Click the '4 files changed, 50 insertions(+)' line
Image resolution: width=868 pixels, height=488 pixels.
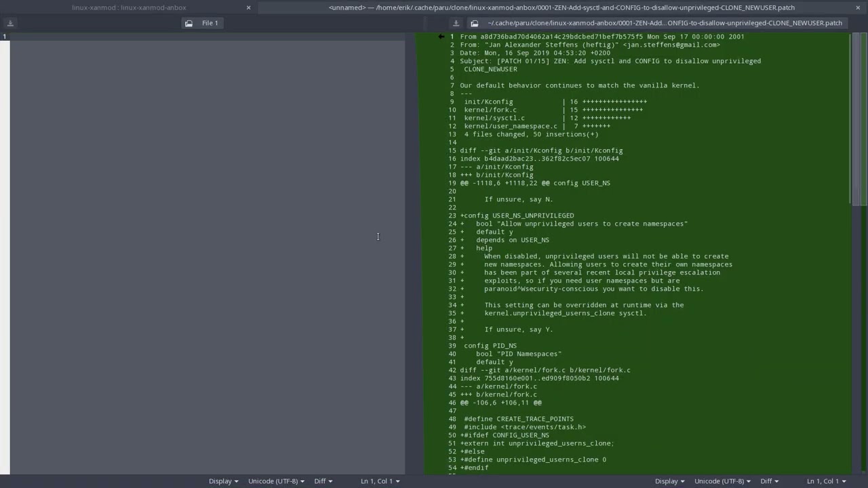(531, 134)
